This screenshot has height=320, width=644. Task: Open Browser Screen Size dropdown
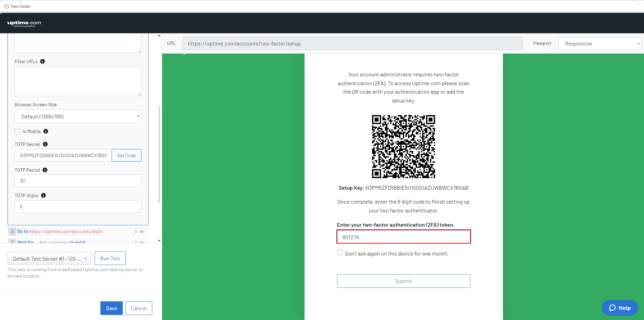coord(78,116)
